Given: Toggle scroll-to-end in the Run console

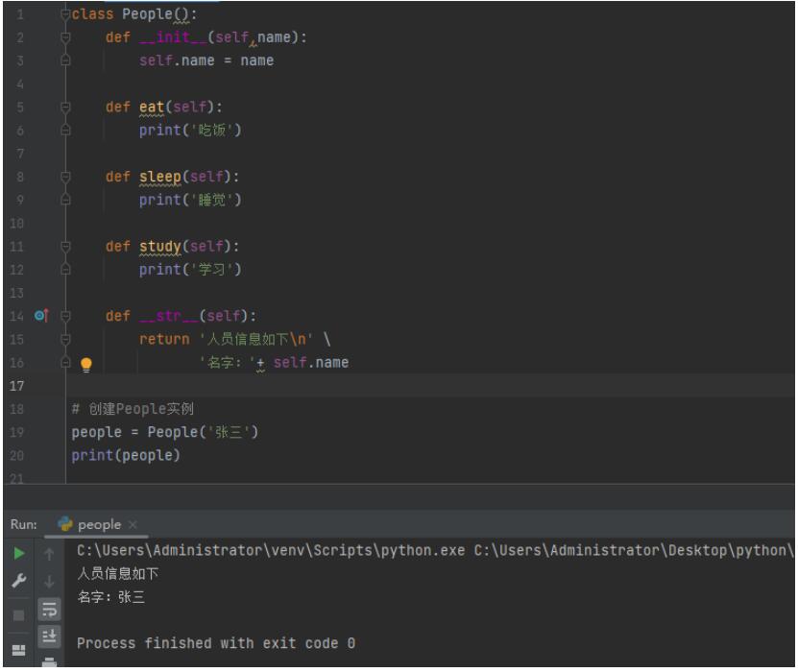Looking at the screenshot, I should (50, 634).
